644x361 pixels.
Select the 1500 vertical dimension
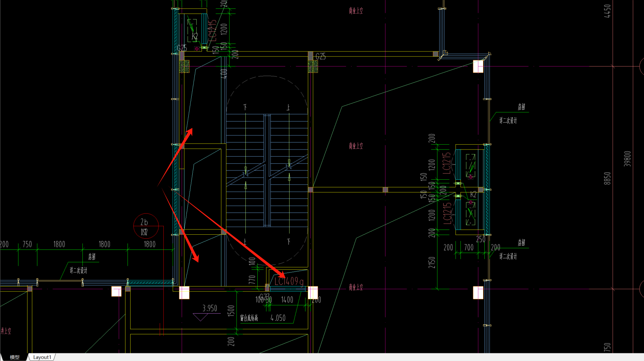[x=231, y=311]
